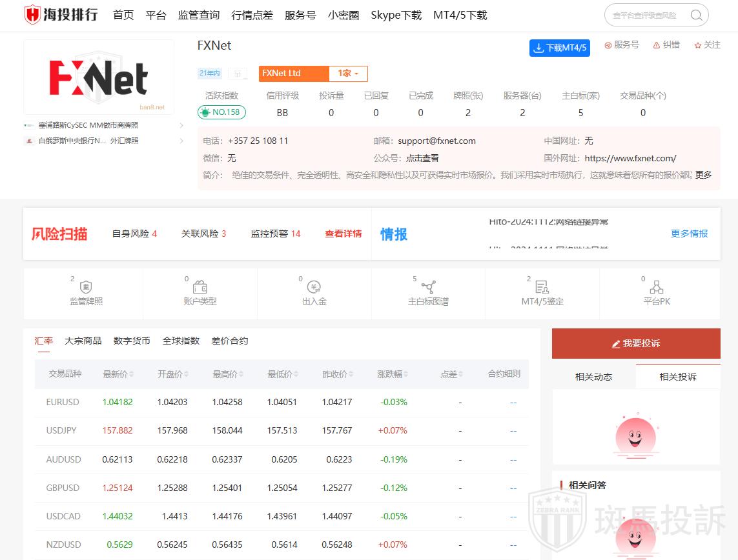Expand the 白俄罗斯中央银行 license entry arrow
Viewport: 738px width, 560px height.
(x=181, y=141)
